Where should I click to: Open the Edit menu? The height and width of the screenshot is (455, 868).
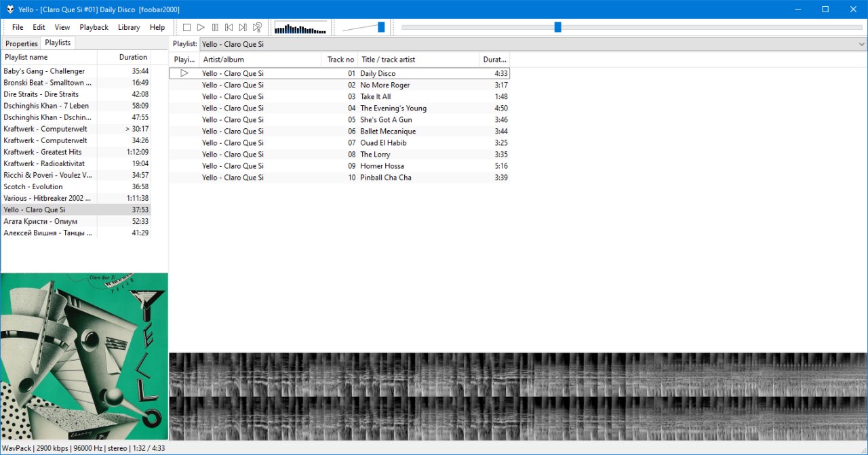[x=39, y=27]
